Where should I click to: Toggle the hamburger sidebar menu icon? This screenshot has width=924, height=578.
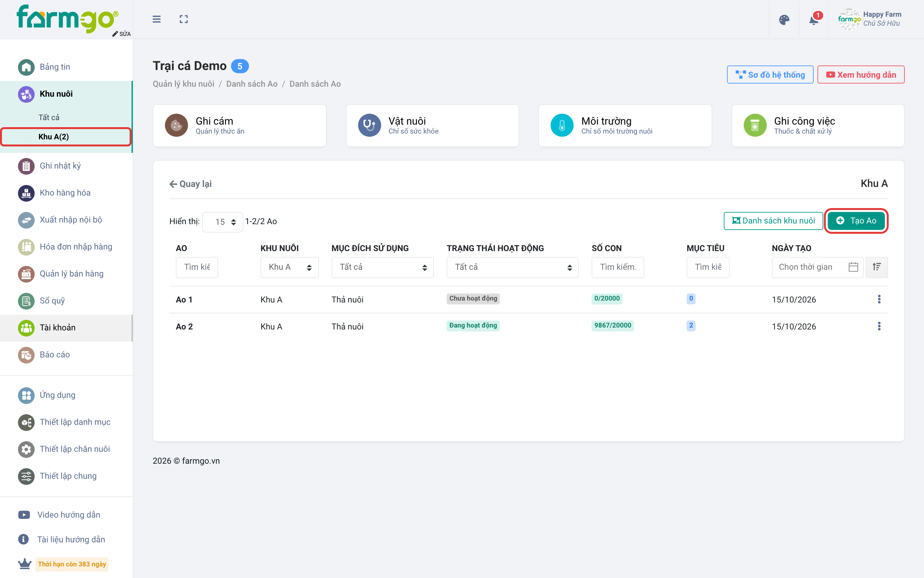(x=157, y=19)
